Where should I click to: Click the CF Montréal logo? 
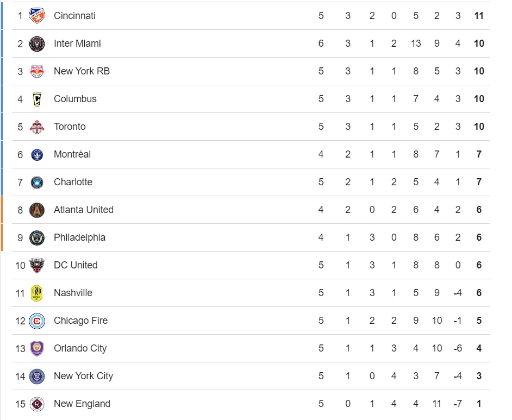[x=37, y=154]
